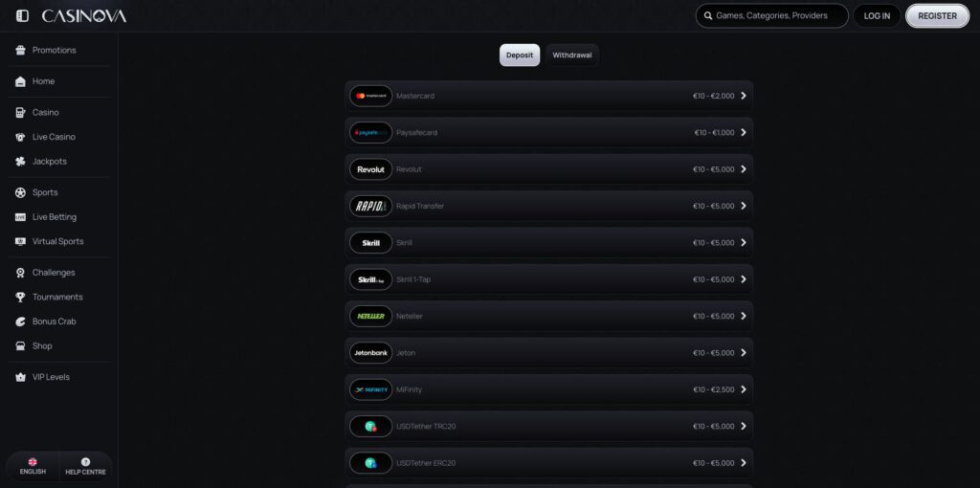Screen dimensions: 980x488
Task: Expand the Rapid Transfer row chevron
Action: coord(743,206)
